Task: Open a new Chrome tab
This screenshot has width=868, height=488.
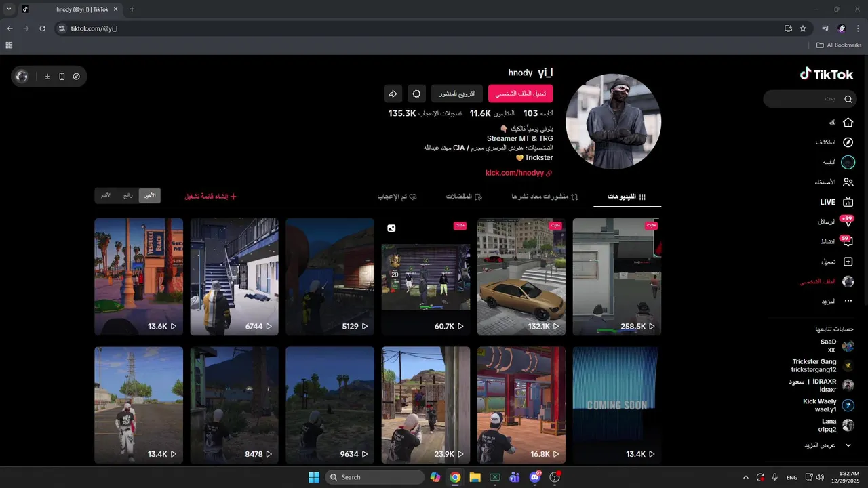Action: [132, 9]
